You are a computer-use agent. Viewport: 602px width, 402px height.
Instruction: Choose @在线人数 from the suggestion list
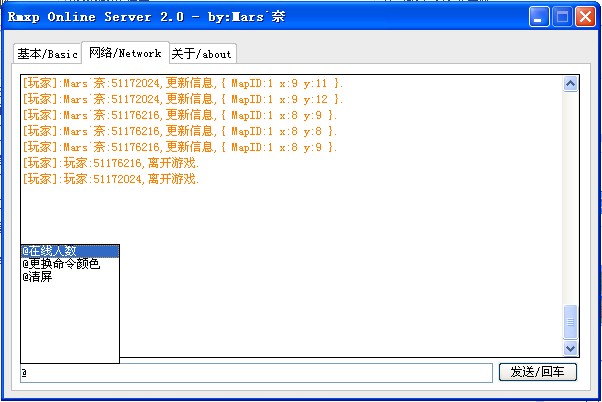point(70,251)
